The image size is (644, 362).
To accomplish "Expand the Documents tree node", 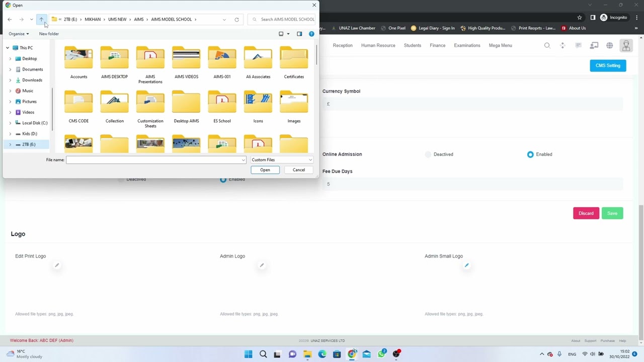I will point(10,69).
